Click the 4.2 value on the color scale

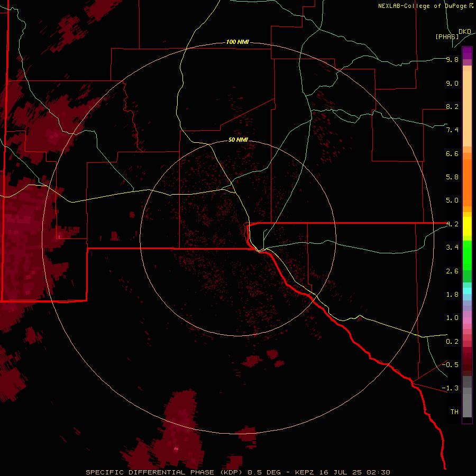click(x=452, y=224)
